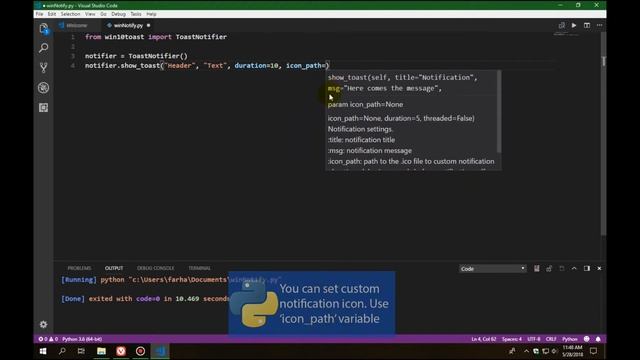Image resolution: width=640 pixels, height=360 pixels.
Task: Click the "param icon_path=None" line in the hint popup
Action: click(365, 104)
